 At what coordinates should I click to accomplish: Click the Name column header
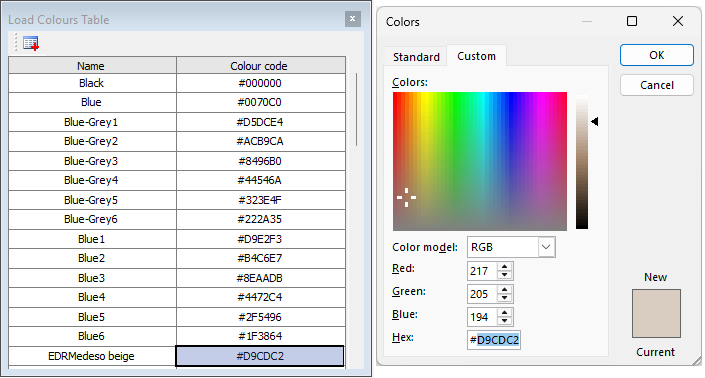coord(92,66)
